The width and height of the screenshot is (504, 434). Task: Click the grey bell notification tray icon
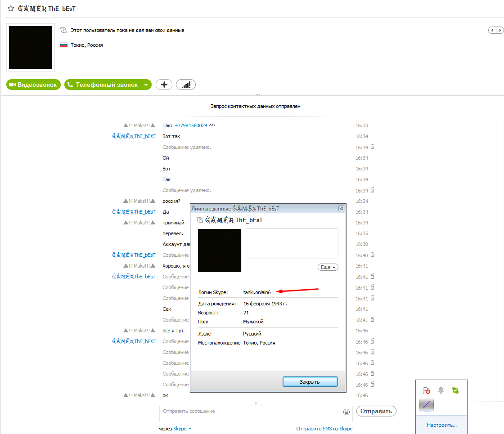(441, 390)
